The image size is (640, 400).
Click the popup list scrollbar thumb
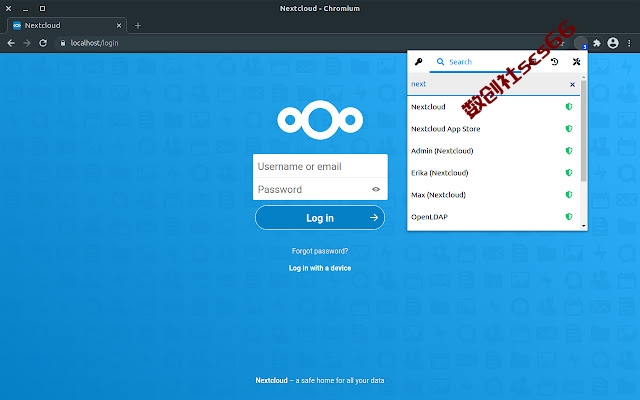(x=584, y=131)
